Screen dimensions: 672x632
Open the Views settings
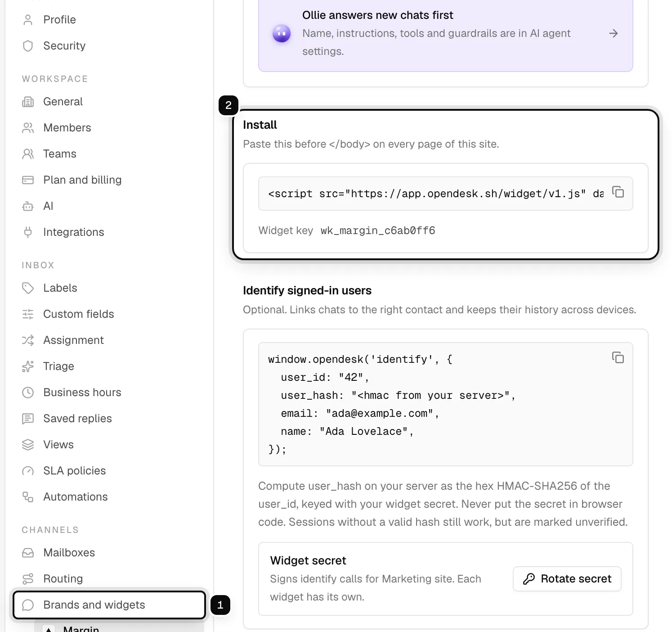pos(109,445)
